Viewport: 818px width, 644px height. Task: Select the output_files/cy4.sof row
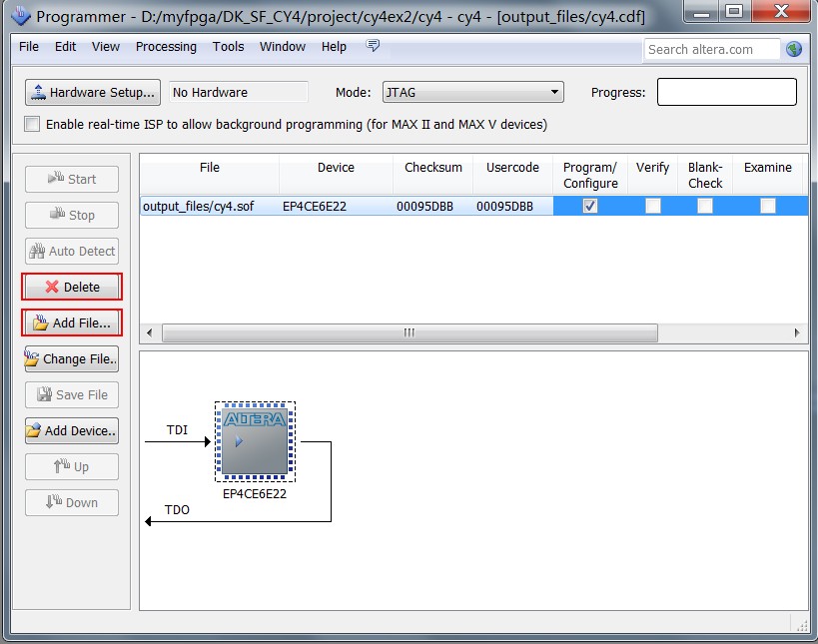(x=209, y=207)
